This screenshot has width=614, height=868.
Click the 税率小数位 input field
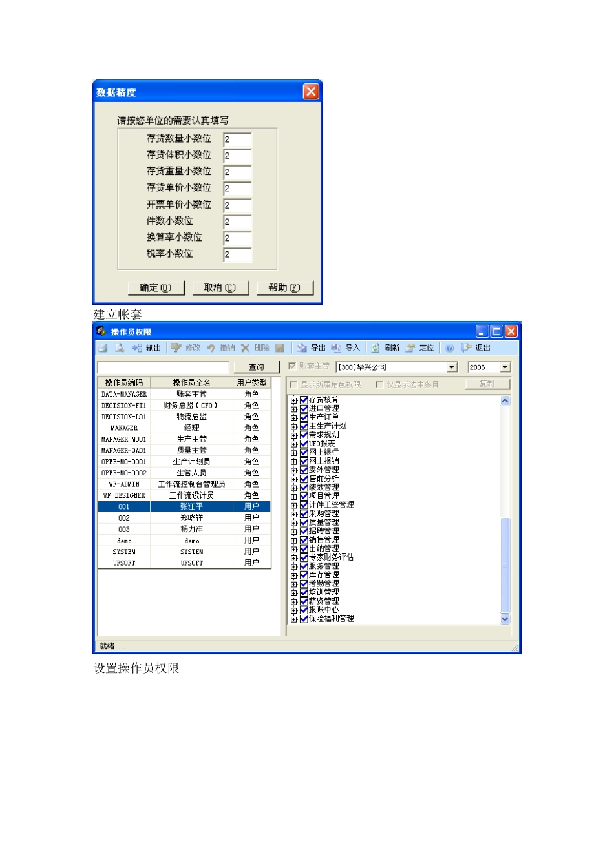[x=237, y=254]
